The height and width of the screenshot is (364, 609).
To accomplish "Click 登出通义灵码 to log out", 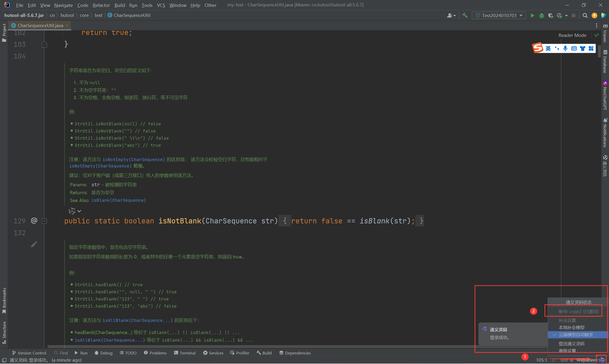I will point(571,344).
